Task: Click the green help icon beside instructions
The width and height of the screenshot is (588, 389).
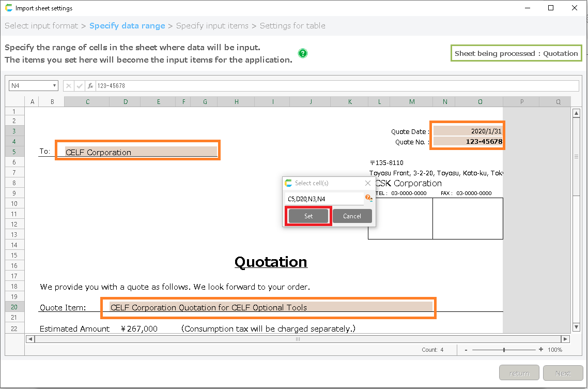Action: click(x=303, y=53)
